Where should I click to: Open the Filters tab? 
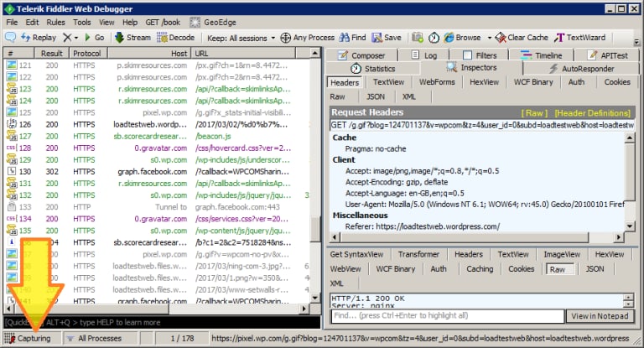point(480,55)
